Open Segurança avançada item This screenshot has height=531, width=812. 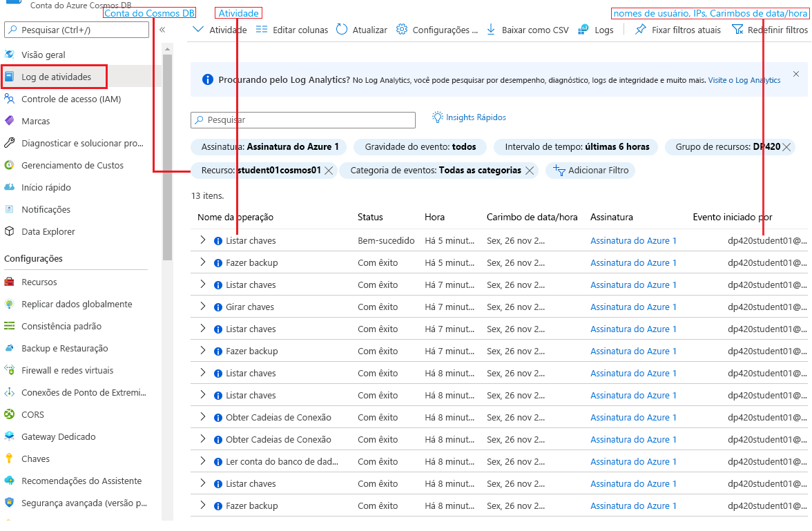click(84, 503)
